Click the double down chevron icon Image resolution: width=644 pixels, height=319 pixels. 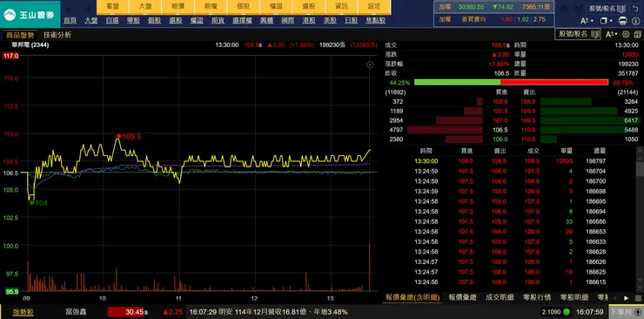[578, 9]
